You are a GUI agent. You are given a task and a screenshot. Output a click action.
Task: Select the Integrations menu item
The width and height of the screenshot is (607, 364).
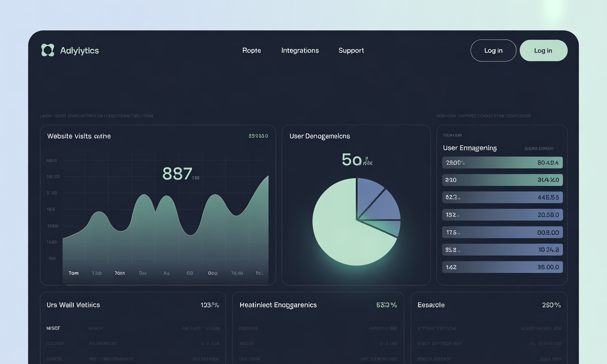[x=300, y=50]
